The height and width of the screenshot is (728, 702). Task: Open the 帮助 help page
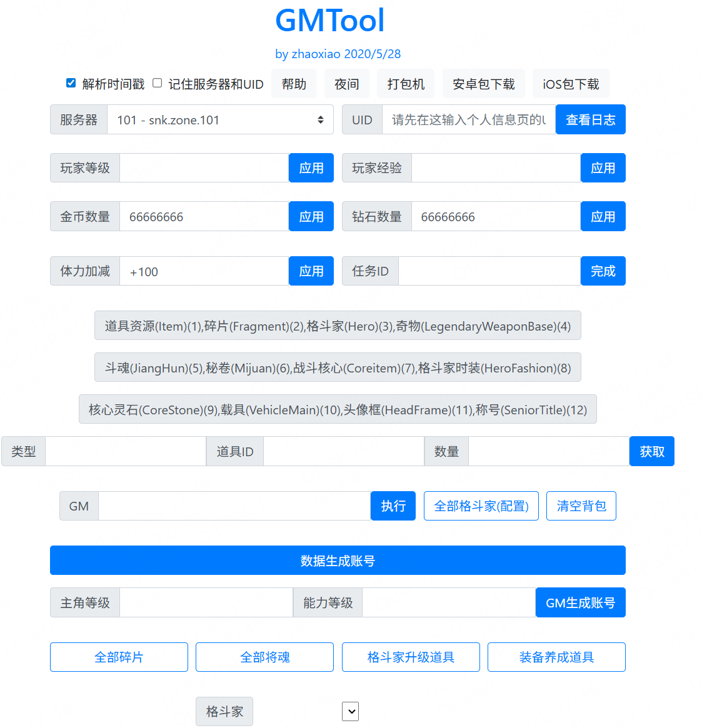point(293,83)
